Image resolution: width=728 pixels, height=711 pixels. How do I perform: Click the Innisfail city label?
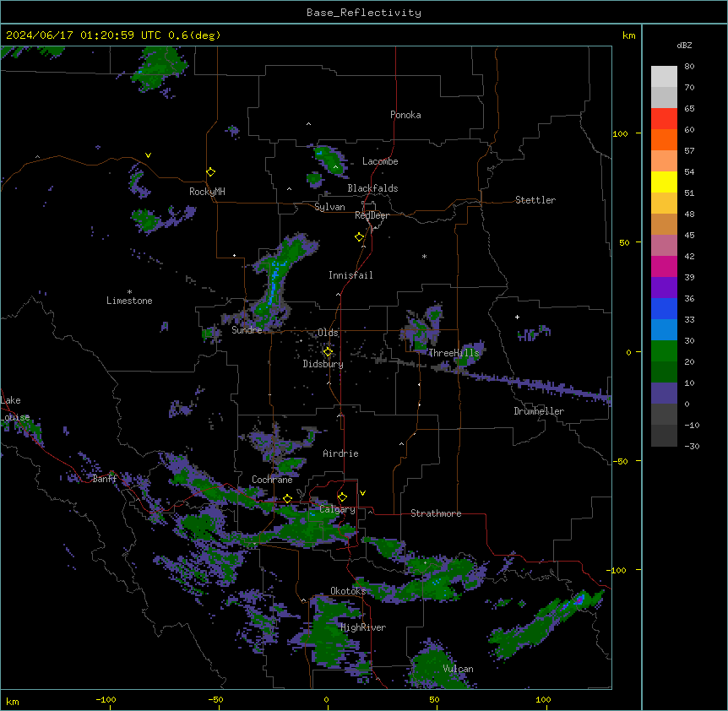click(350, 275)
